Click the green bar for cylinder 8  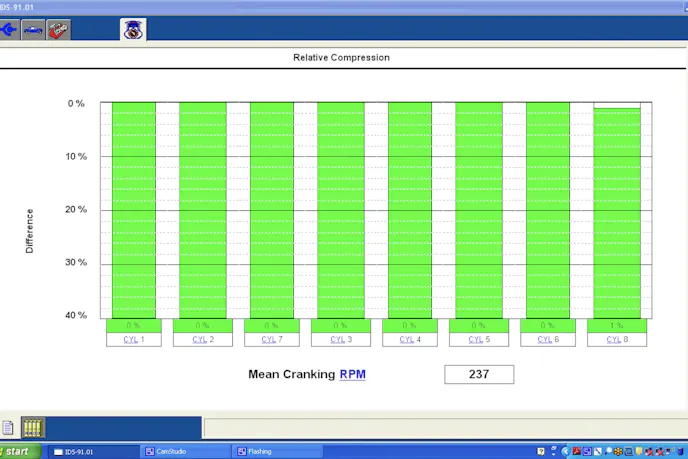point(616,213)
